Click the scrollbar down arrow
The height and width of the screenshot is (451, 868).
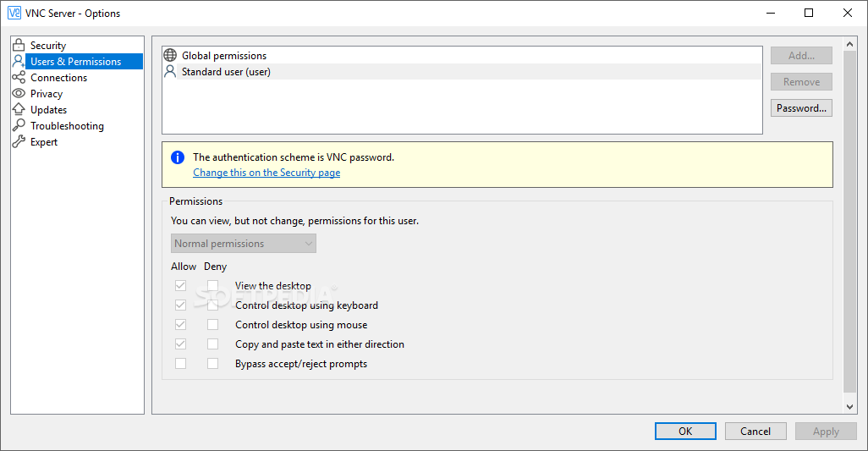tap(850, 407)
